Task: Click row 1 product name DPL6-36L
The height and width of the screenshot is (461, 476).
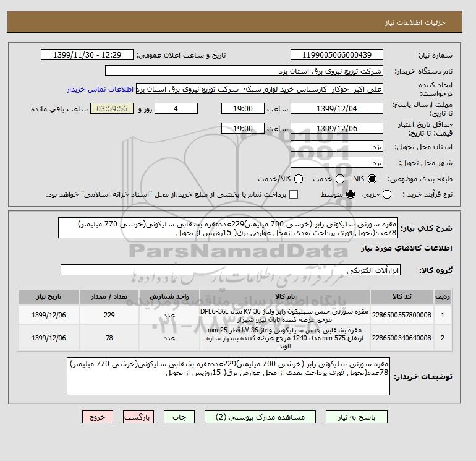Action: coord(285,315)
